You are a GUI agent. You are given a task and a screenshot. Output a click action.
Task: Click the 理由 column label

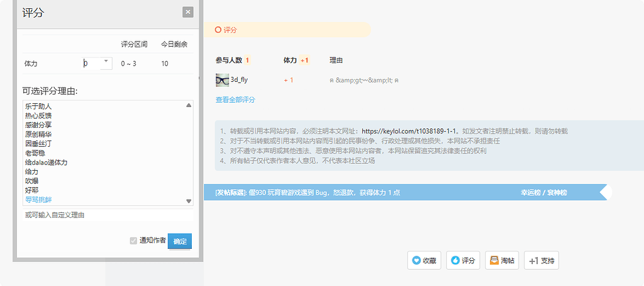[x=336, y=60]
